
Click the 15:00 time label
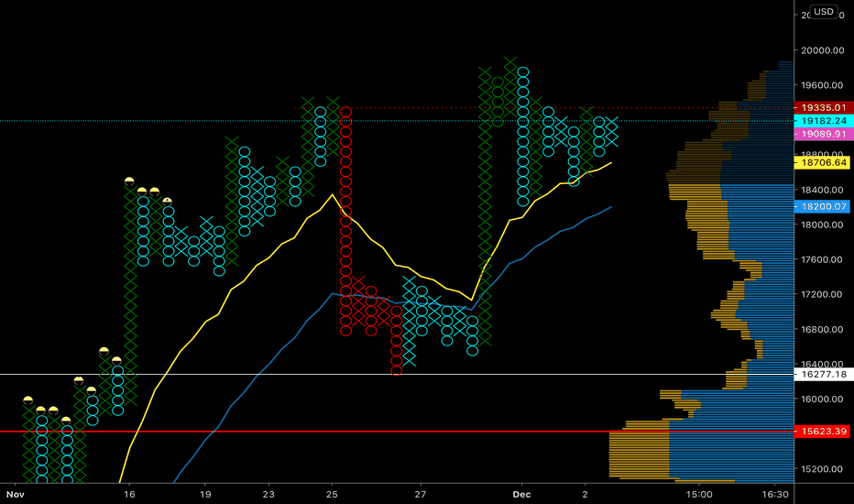pos(699,494)
